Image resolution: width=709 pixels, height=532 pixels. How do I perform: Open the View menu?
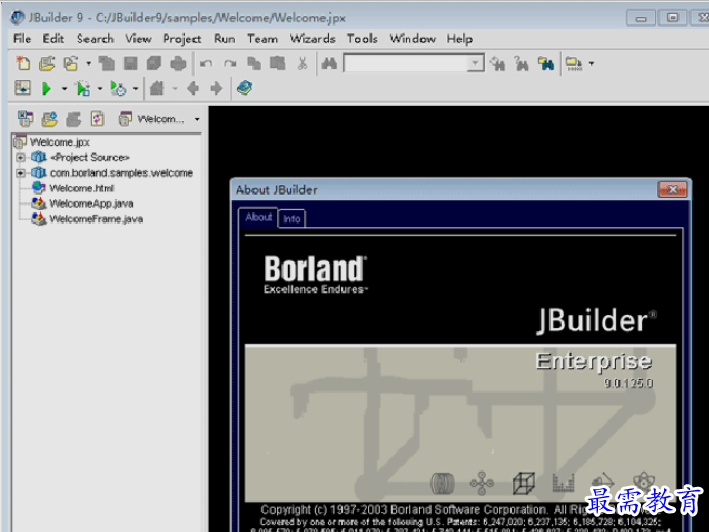tap(138, 39)
